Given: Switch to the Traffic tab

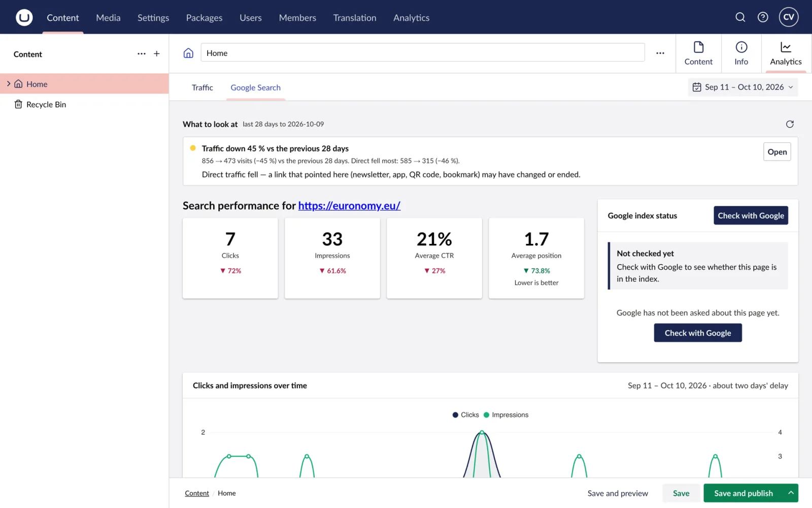Looking at the screenshot, I should (x=202, y=87).
